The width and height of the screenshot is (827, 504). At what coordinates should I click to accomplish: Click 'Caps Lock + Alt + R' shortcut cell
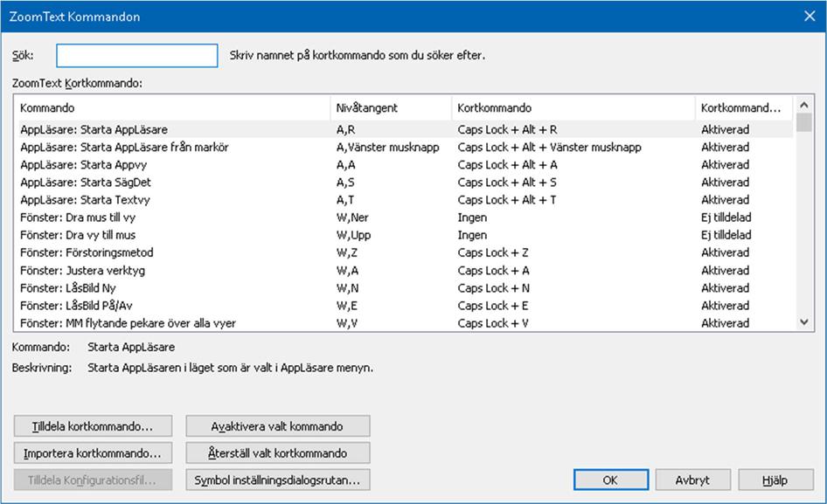coord(507,129)
